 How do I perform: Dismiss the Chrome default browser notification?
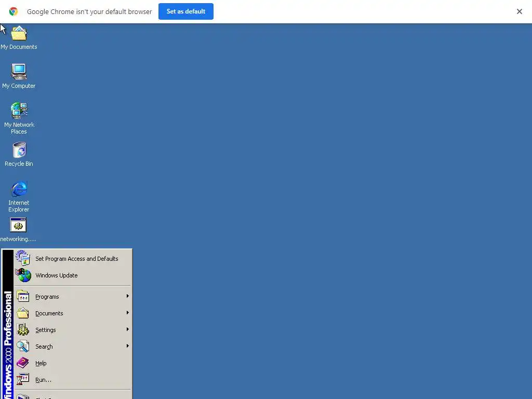click(x=520, y=11)
